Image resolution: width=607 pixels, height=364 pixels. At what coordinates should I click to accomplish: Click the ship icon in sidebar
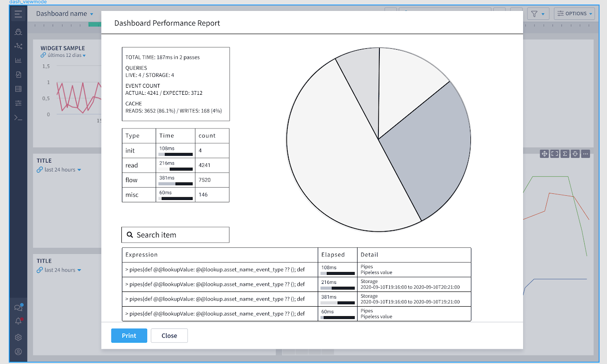tap(18, 32)
